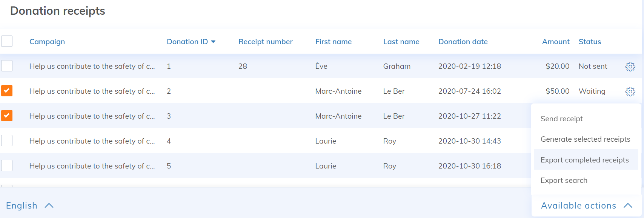Sort by Last name column header

(401, 42)
